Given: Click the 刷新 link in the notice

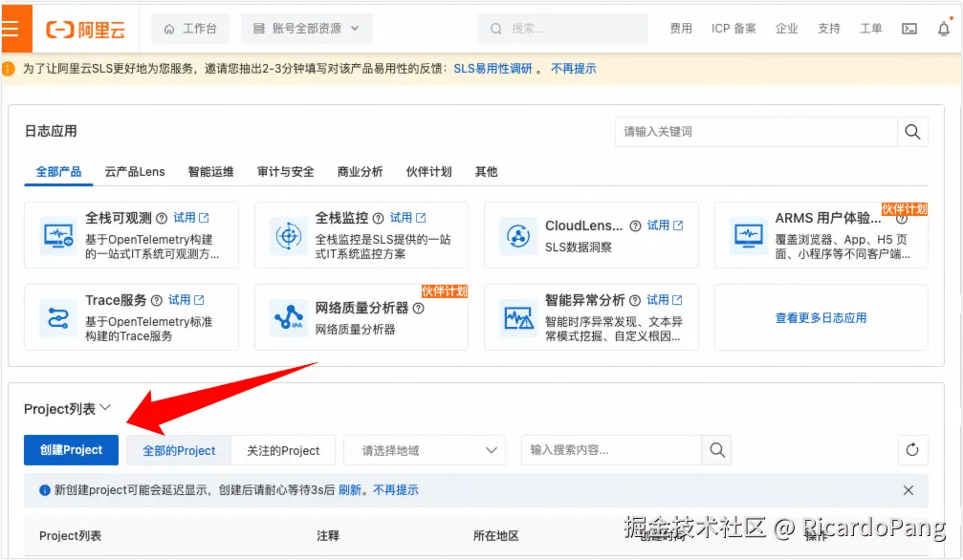Looking at the screenshot, I should (x=349, y=490).
